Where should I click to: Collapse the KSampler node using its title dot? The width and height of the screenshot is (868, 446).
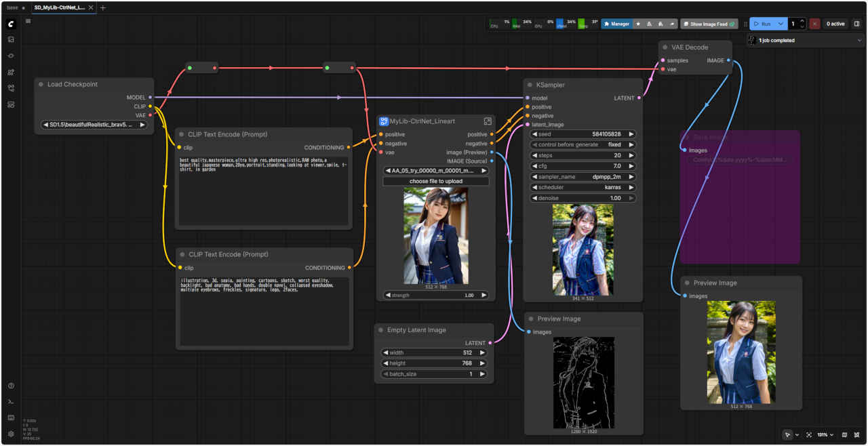(x=530, y=85)
